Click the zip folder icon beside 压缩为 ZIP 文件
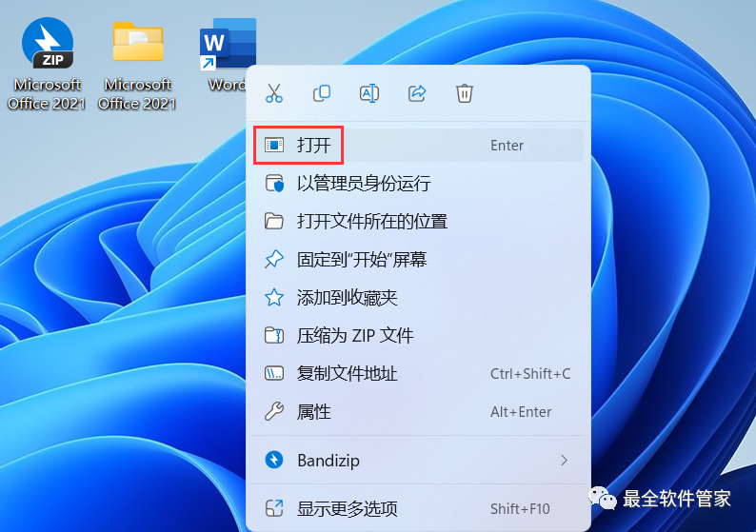The width and height of the screenshot is (756, 532). (x=274, y=335)
